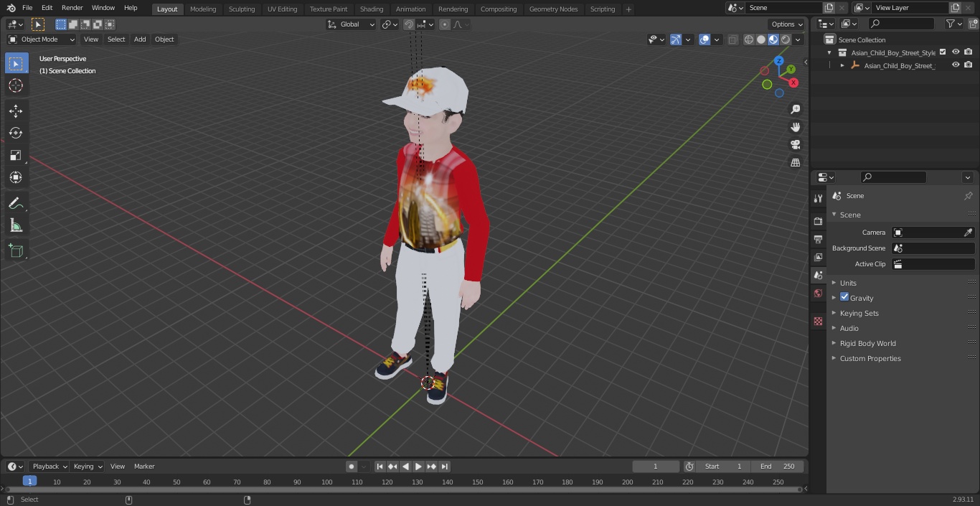Switch to rendered viewport shading

pos(786,39)
